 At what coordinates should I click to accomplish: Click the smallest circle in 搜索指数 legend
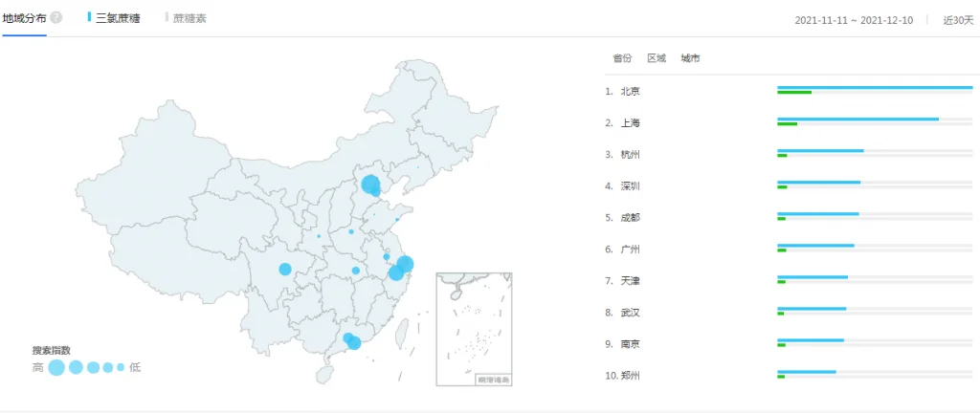pos(121,367)
